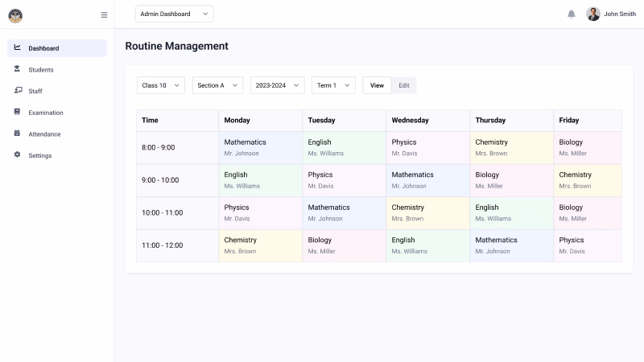Click the Tuesday column header
Image resolution: width=644 pixels, height=362 pixels.
pos(345,120)
